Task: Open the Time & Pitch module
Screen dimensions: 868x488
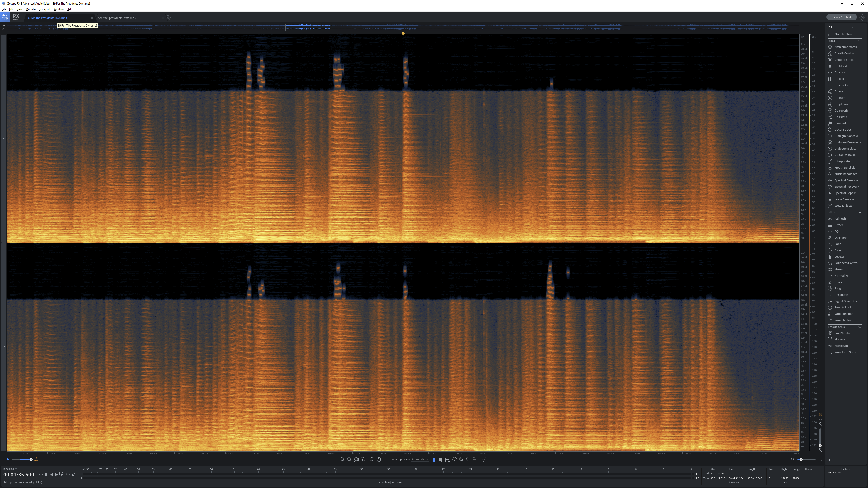Action: [843, 307]
